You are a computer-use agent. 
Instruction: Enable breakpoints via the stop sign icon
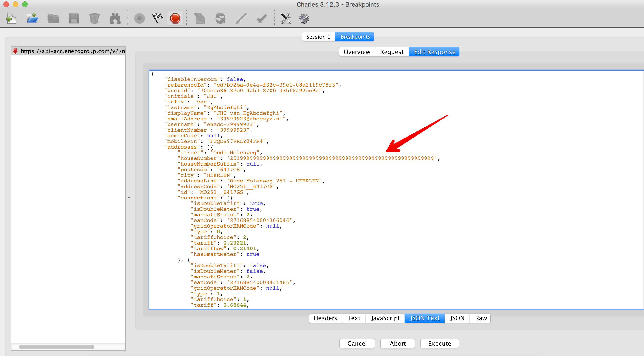click(x=175, y=18)
